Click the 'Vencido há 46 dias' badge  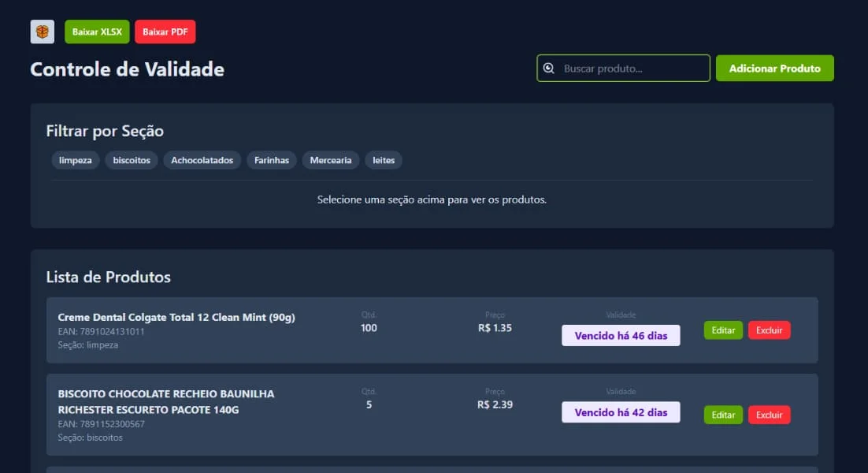point(621,336)
